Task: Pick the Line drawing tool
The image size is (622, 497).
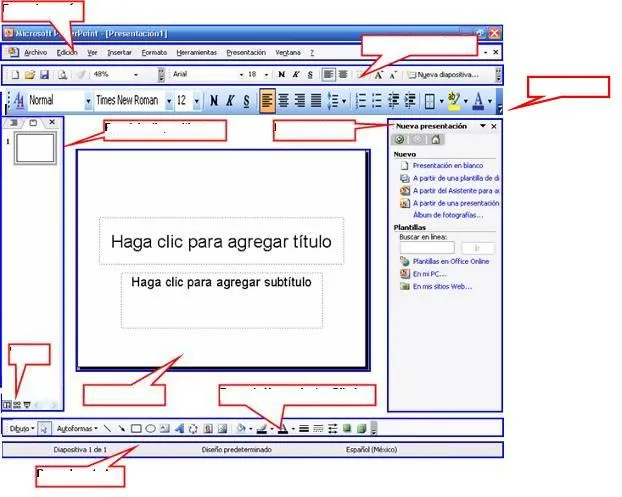Action: click(x=107, y=428)
